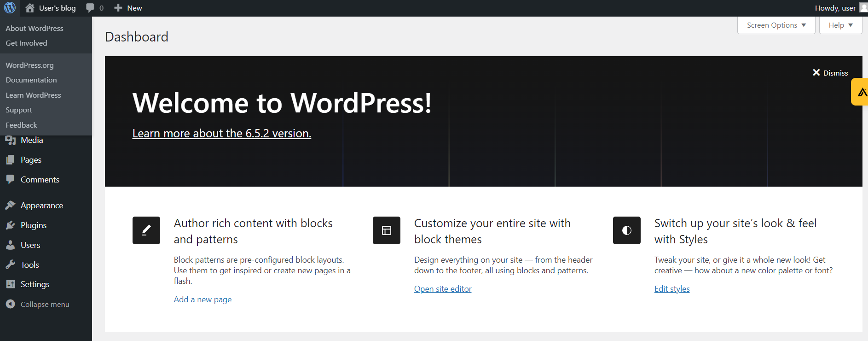868x341 pixels.
Task: Click the Add a new page link
Action: click(203, 300)
